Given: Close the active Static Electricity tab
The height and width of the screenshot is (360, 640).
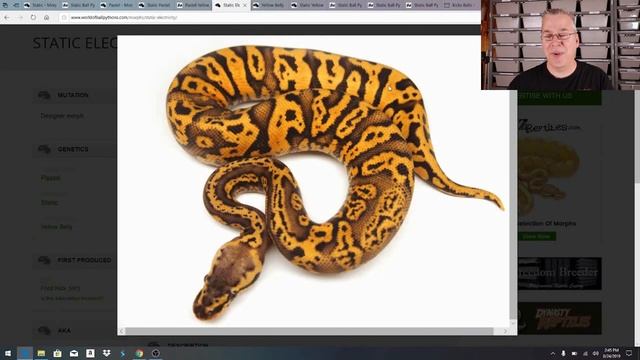Looking at the screenshot, I should [x=245, y=5].
